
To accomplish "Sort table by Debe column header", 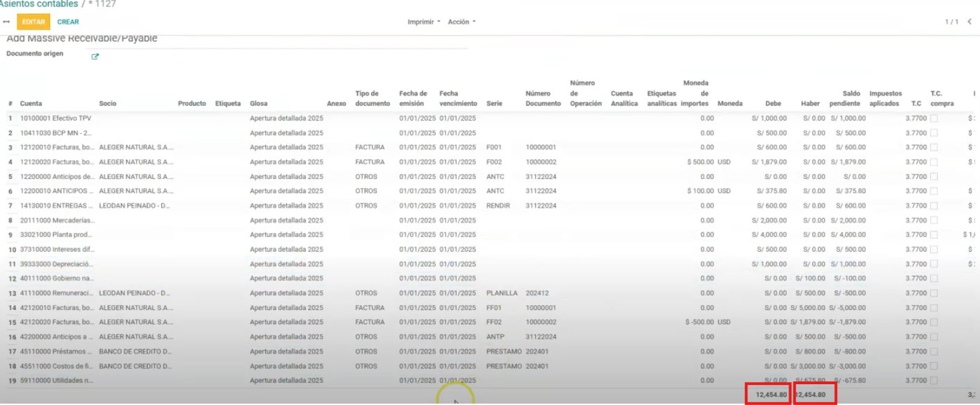I will 772,103.
